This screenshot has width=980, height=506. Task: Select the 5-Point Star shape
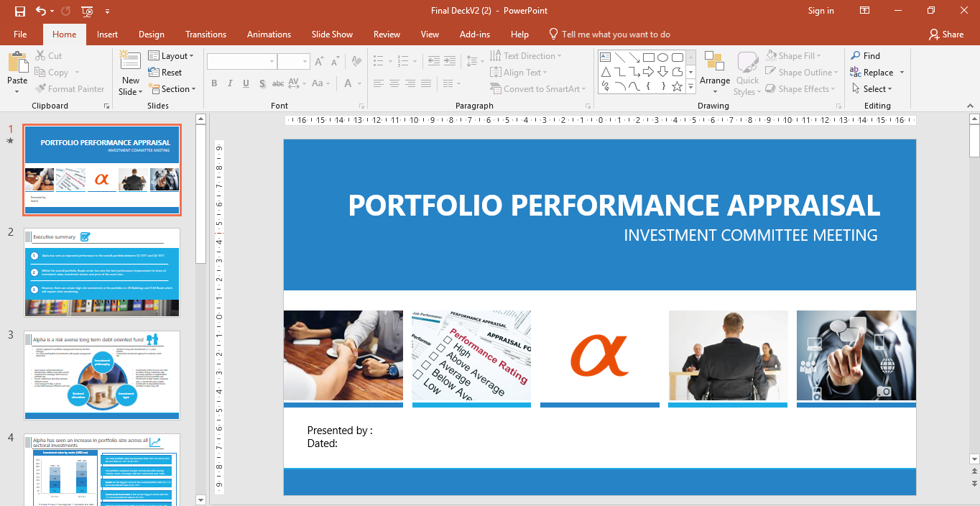coord(678,87)
